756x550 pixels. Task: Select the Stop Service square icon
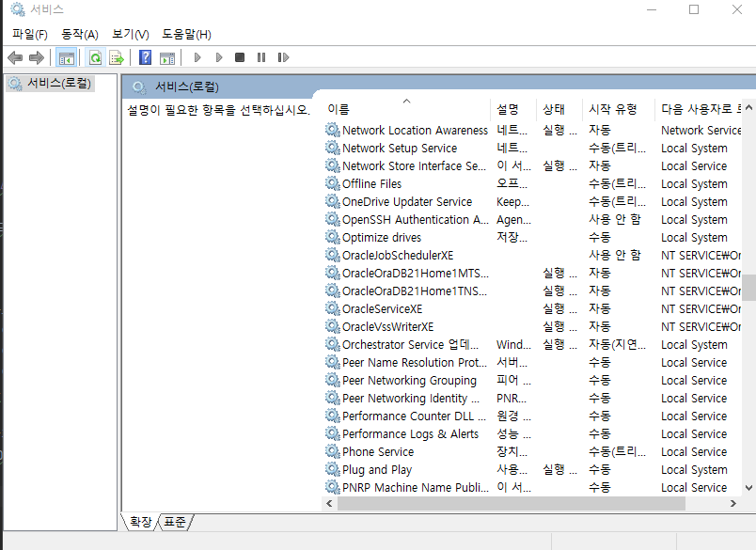point(240,58)
